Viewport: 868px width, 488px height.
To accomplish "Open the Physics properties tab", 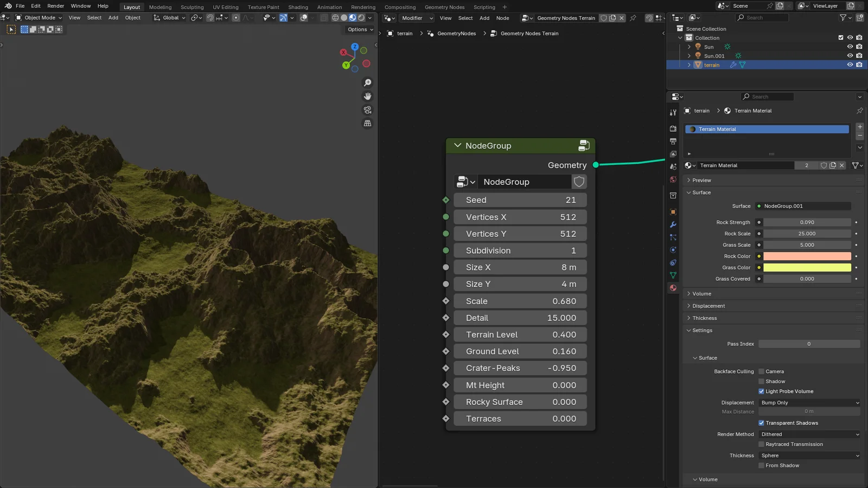I will 673,249.
